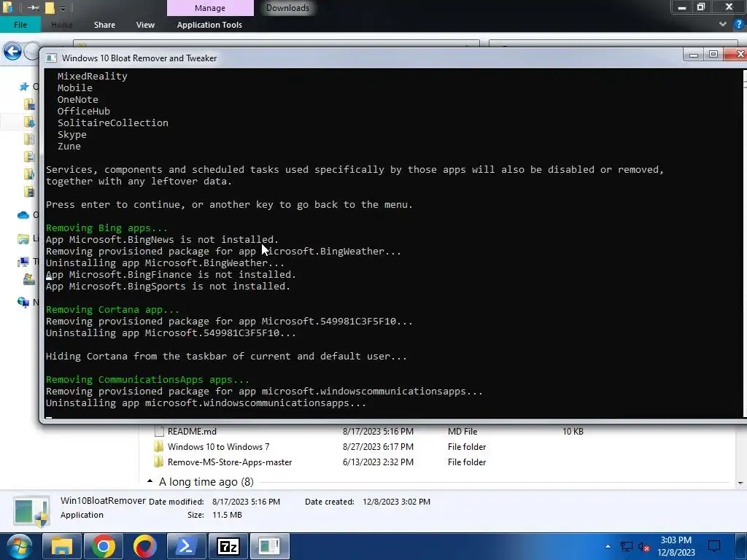The height and width of the screenshot is (560, 747).
Task: Select the Windows drive icon under This PC
Action: [x=29, y=279]
